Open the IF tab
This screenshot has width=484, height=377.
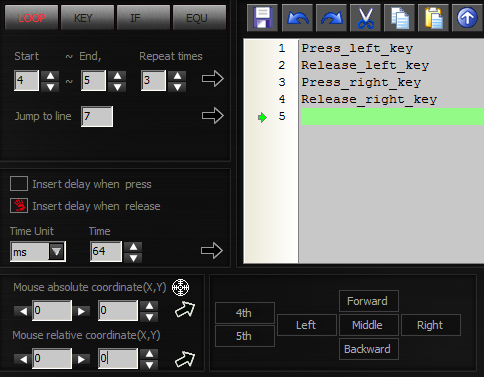[x=143, y=17]
